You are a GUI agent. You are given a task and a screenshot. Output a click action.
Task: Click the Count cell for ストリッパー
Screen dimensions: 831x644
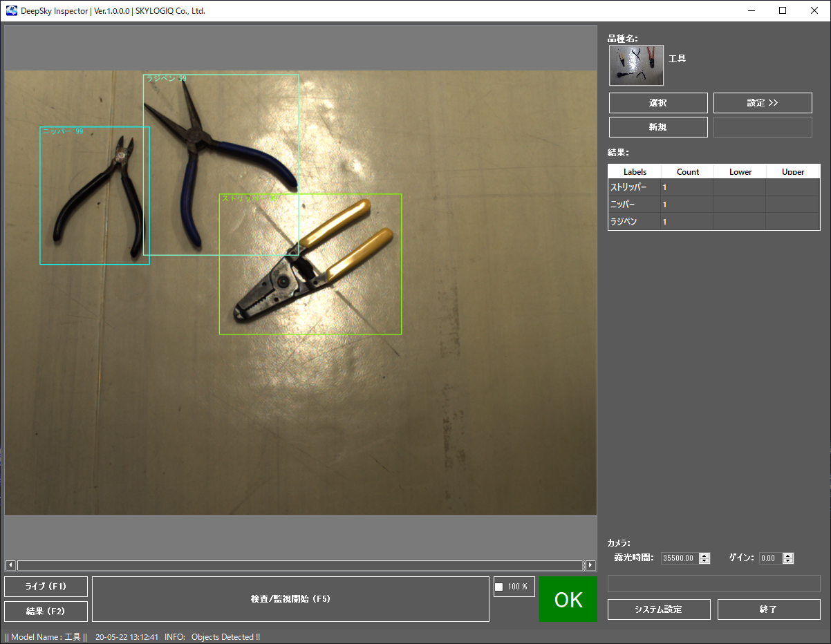(687, 187)
